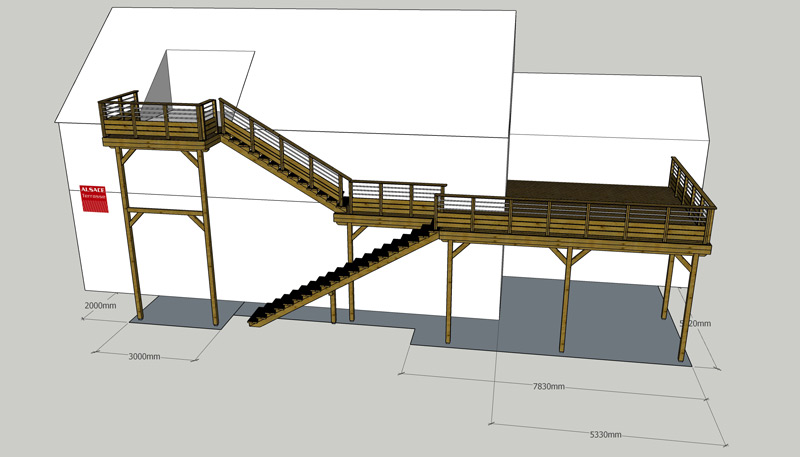800x457 pixels.
Task: Select the partially hidden dimension label at right
Action: (x=695, y=323)
